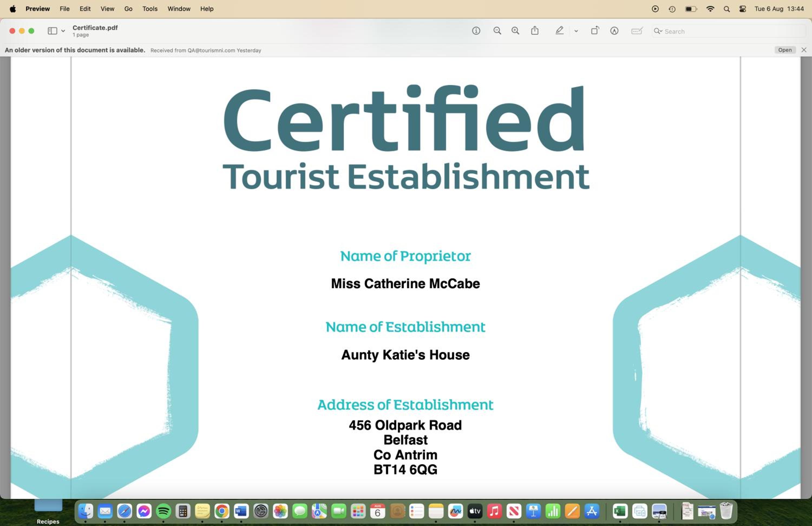Open the Trash in the Dock
Screen dimensions: 812x526
(726, 511)
